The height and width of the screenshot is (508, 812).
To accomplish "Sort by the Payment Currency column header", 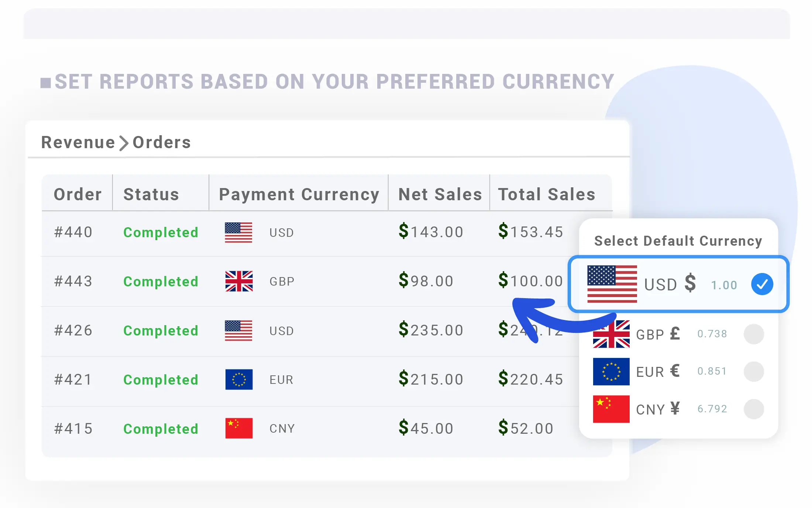I will pos(299,194).
